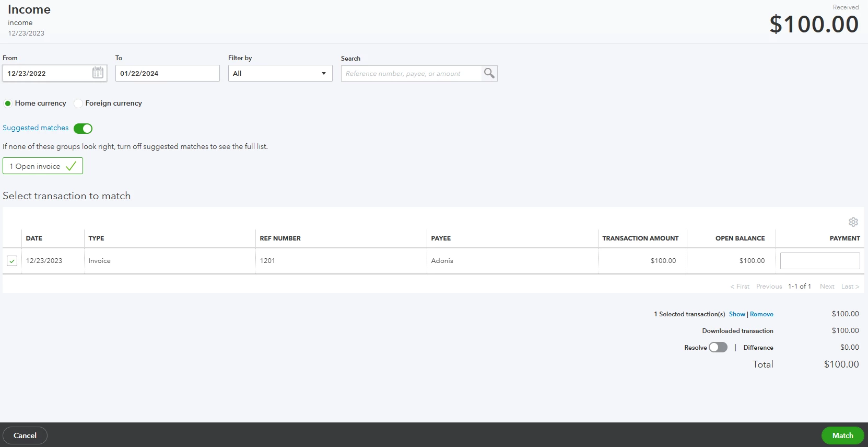Enable the Resolve toggle
This screenshot has height=447, width=868.
[x=718, y=347]
